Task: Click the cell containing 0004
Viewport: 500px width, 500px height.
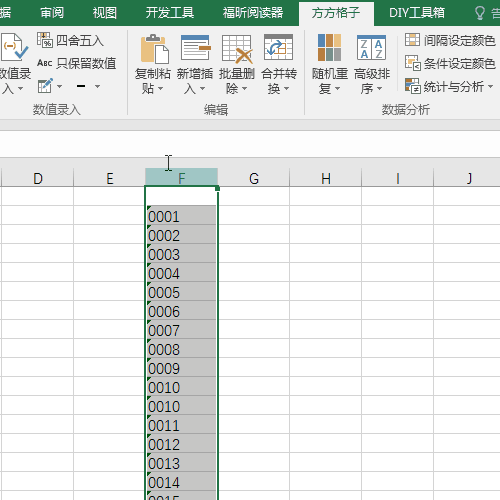Action: (x=181, y=272)
